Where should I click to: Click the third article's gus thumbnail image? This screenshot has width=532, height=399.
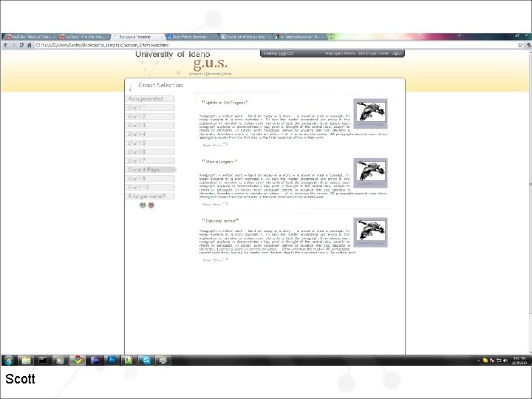click(x=370, y=232)
